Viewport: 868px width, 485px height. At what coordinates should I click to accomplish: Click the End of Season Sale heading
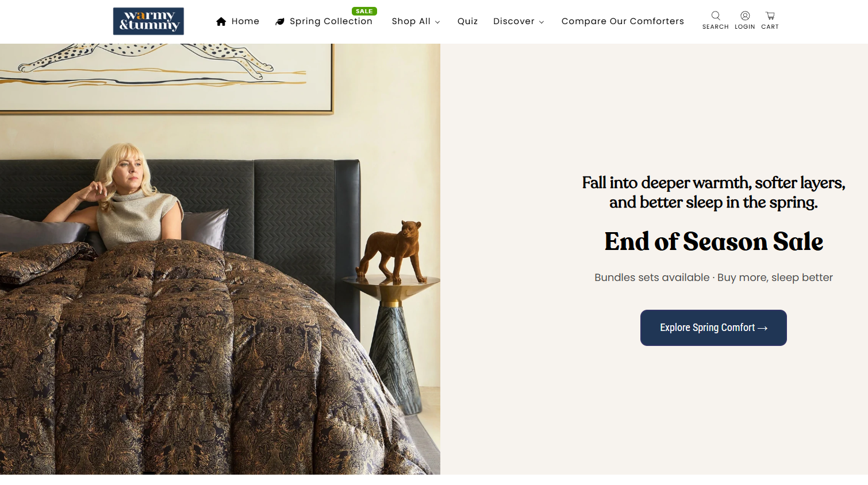(x=713, y=241)
